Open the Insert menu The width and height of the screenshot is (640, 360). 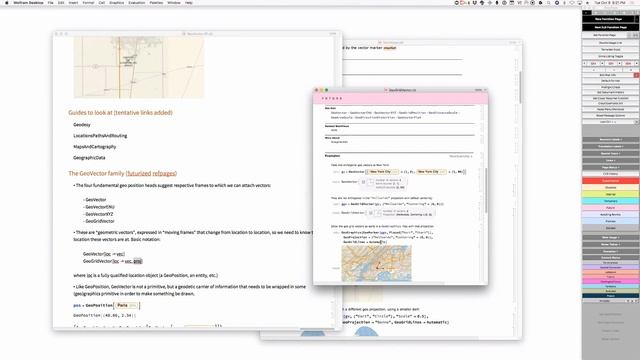pyautogui.click(x=73, y=2)
